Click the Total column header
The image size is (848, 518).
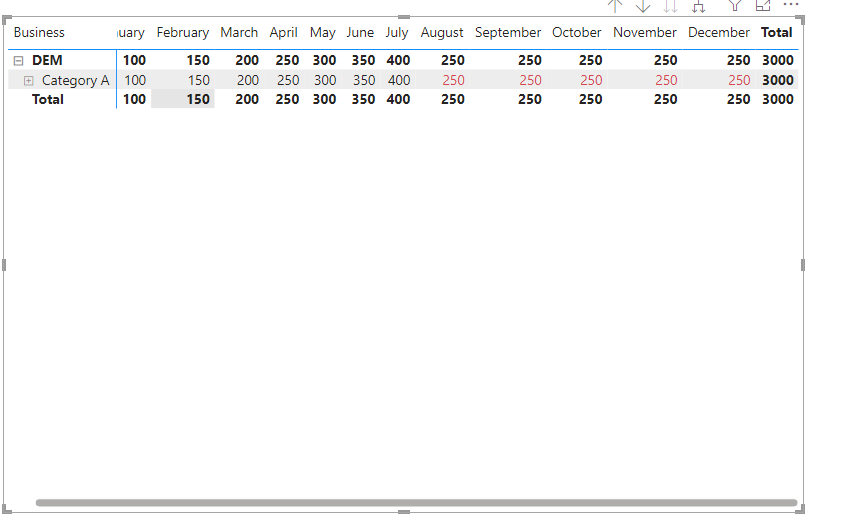click(777, 32)
